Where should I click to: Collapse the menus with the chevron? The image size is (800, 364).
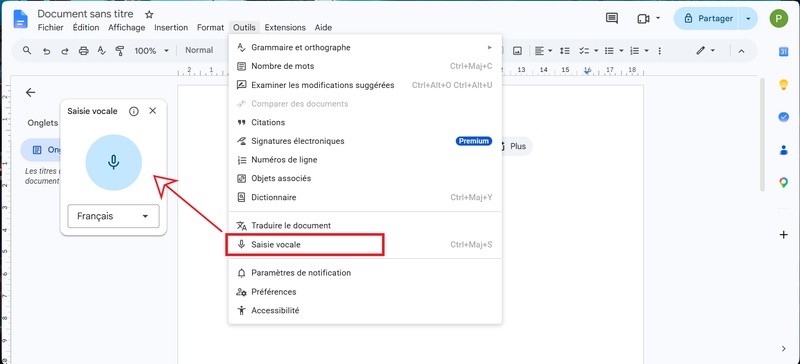[741, 51]
